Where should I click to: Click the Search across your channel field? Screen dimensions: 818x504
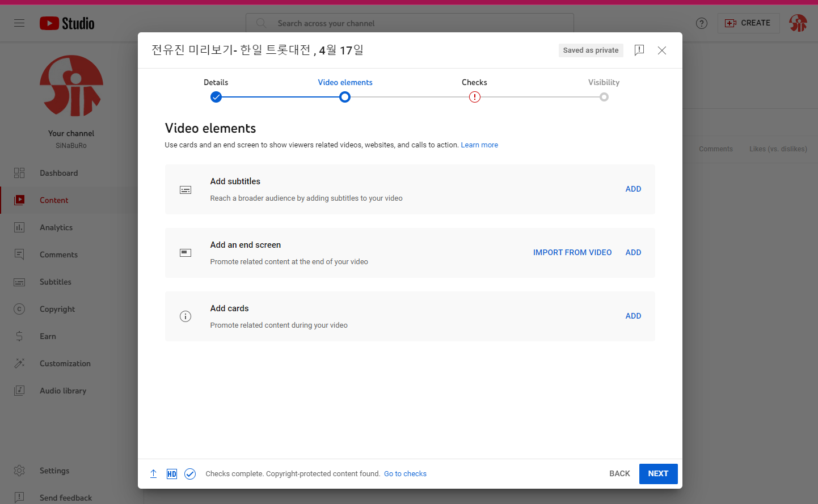410,23
